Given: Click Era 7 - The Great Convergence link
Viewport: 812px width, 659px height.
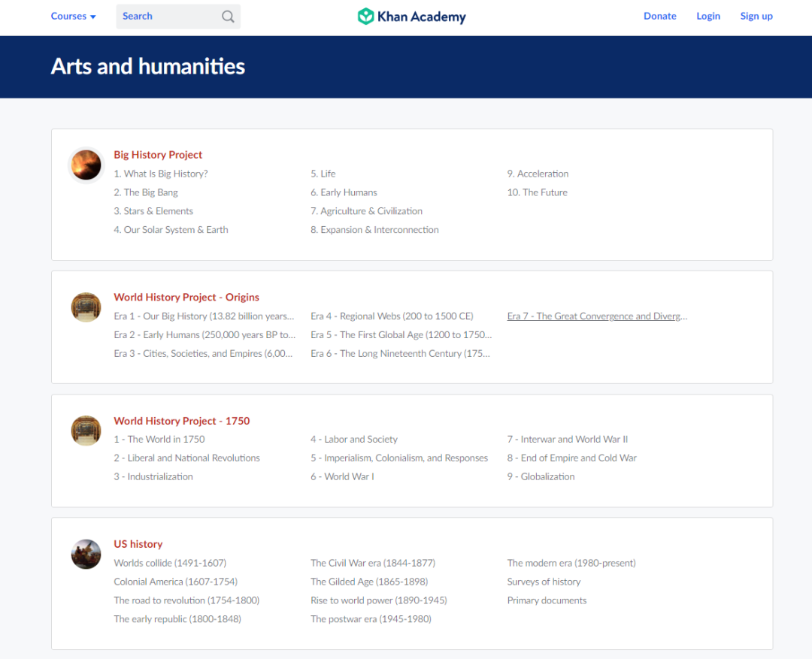Looking at the screenshot, I should 597,316.
